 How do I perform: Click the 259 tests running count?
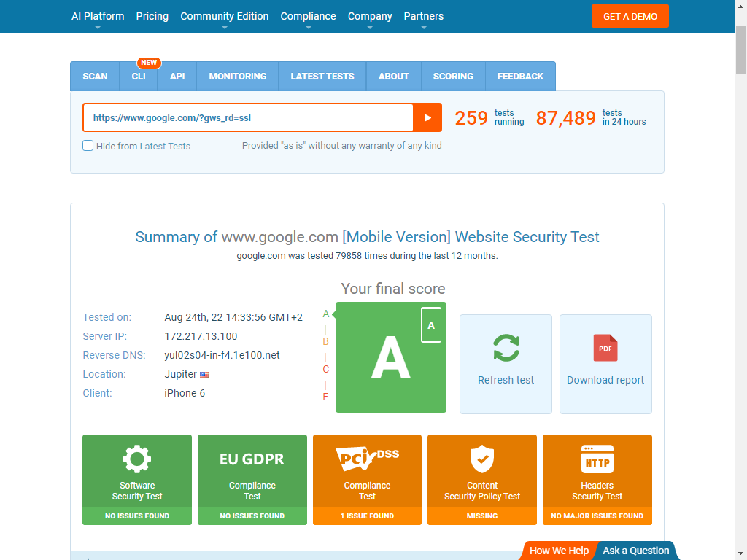[471, 118]
